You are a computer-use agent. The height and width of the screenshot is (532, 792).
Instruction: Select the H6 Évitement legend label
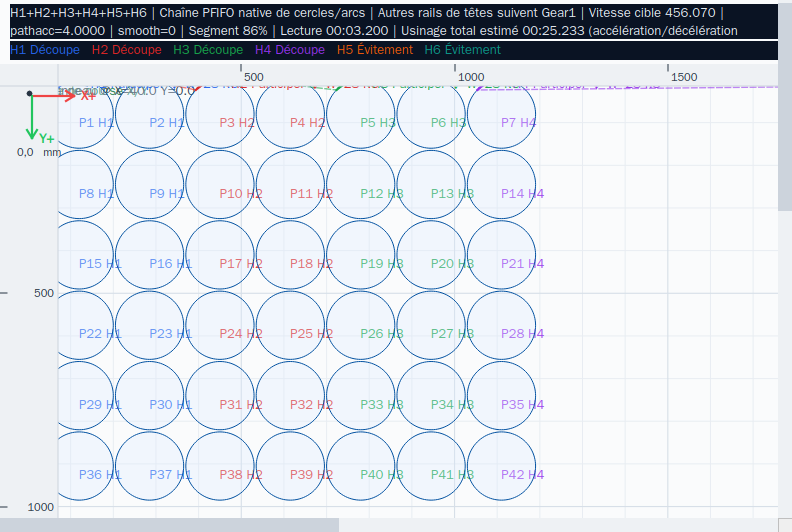(463, 50)
